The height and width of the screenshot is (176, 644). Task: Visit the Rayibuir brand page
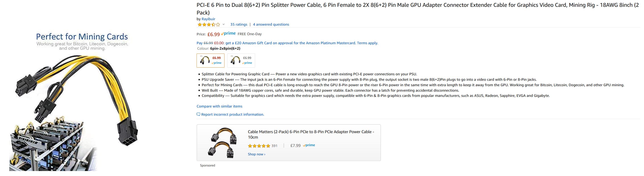(208, 19)
